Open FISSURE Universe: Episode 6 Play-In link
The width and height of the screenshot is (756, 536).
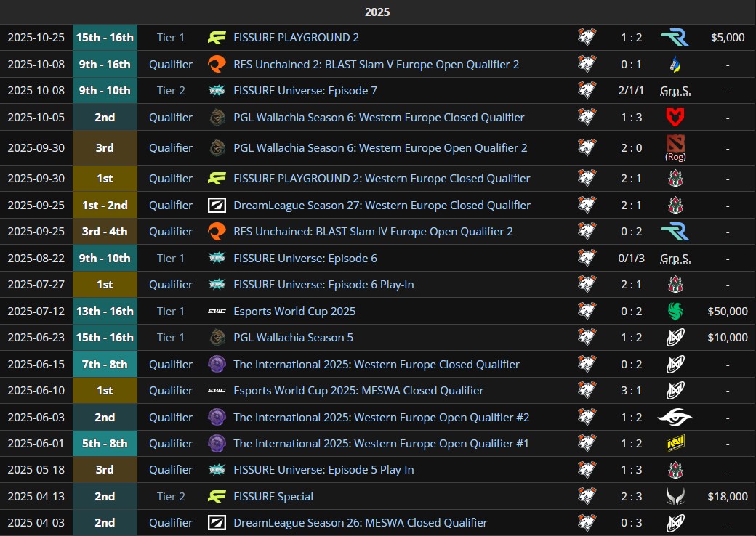pyautogui.click(x=323, y=285)
